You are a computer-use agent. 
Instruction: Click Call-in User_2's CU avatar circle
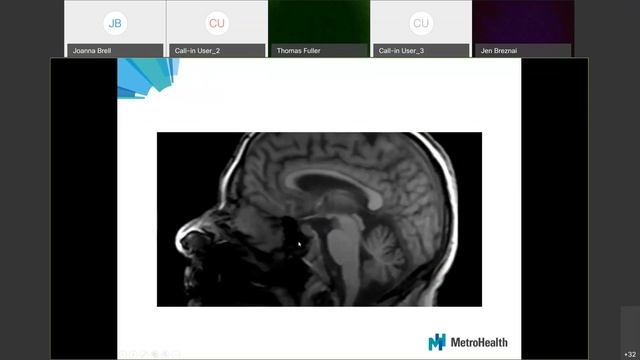pos(217,23)
